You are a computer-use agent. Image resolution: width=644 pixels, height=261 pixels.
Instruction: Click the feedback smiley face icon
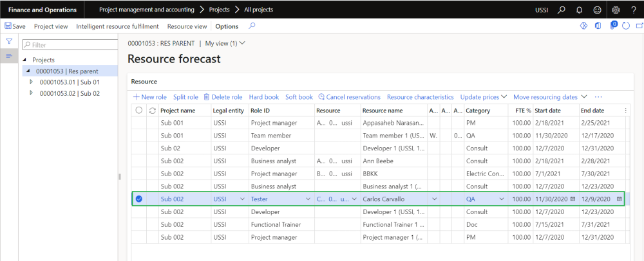(x=597, y=10)
